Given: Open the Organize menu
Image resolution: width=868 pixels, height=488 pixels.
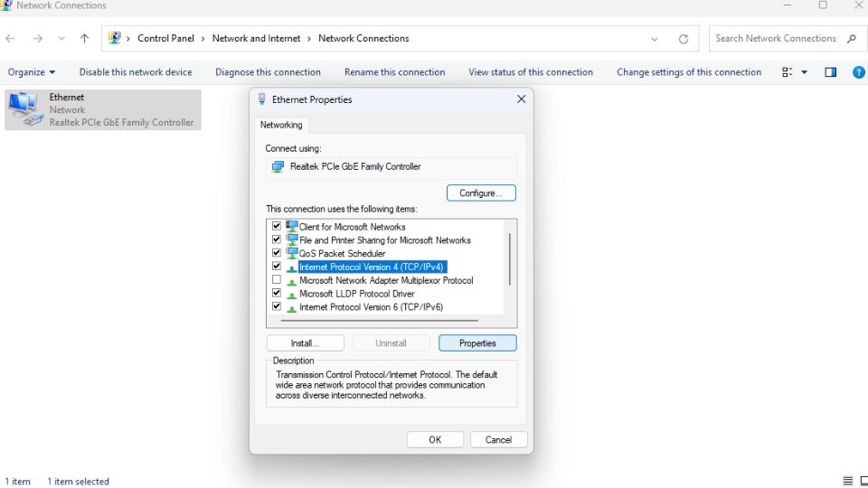Looking at the screenshot, I should [x=31, y=72].
